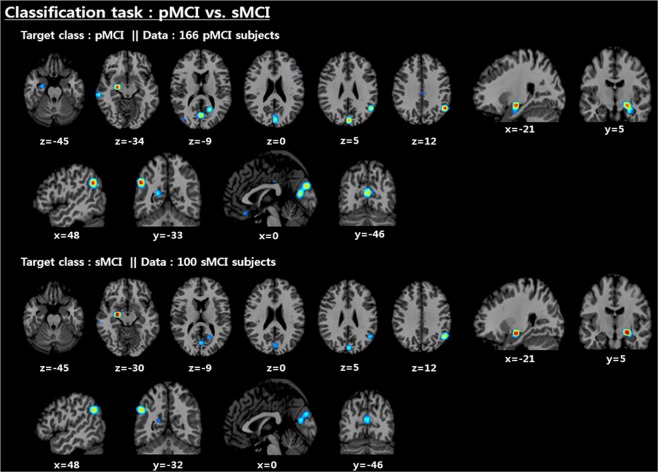Open the z=-30 axial brain slice image

click(128, 318)
